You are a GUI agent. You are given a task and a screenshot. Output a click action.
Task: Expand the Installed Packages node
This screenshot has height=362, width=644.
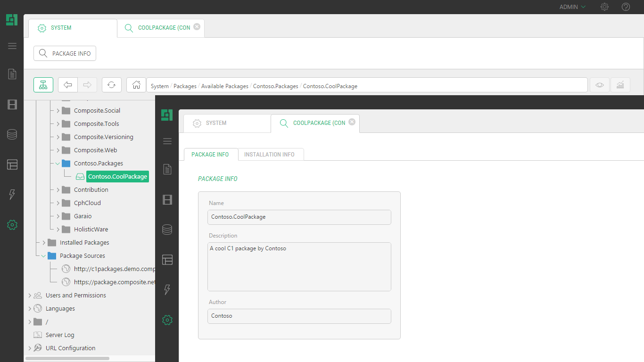[44, 243]
